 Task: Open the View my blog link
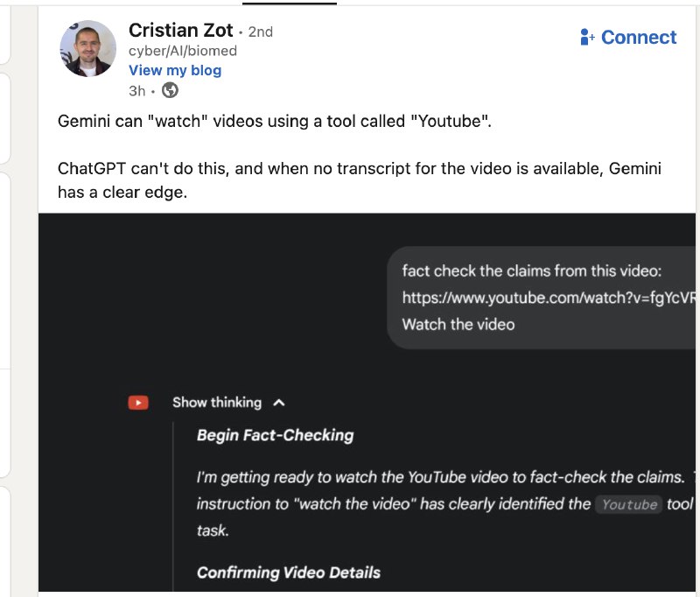tap(175, 70)
